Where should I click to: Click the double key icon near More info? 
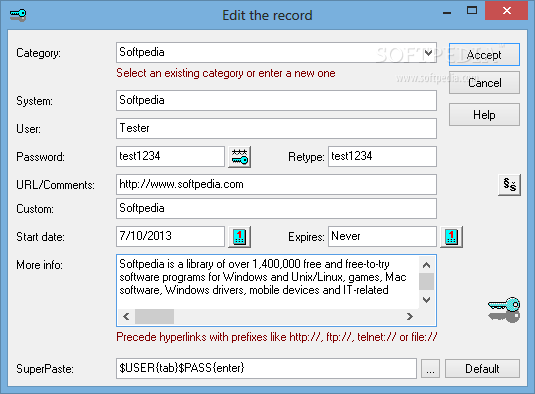click(504, 310)
